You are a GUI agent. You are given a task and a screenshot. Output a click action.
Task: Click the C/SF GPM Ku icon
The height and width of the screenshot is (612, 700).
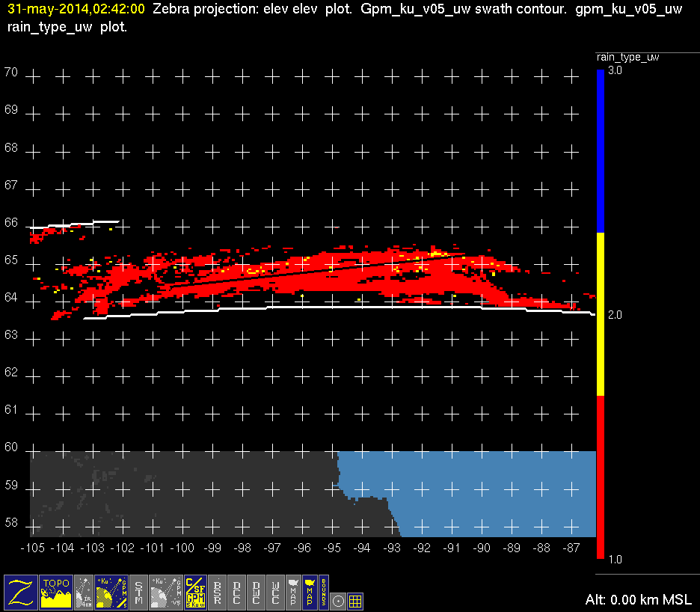[x=194, y=592]
